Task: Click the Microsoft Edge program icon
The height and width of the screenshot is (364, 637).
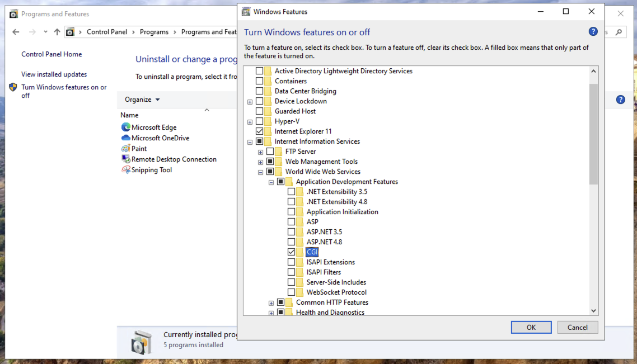Action: (x=125, y=127)
